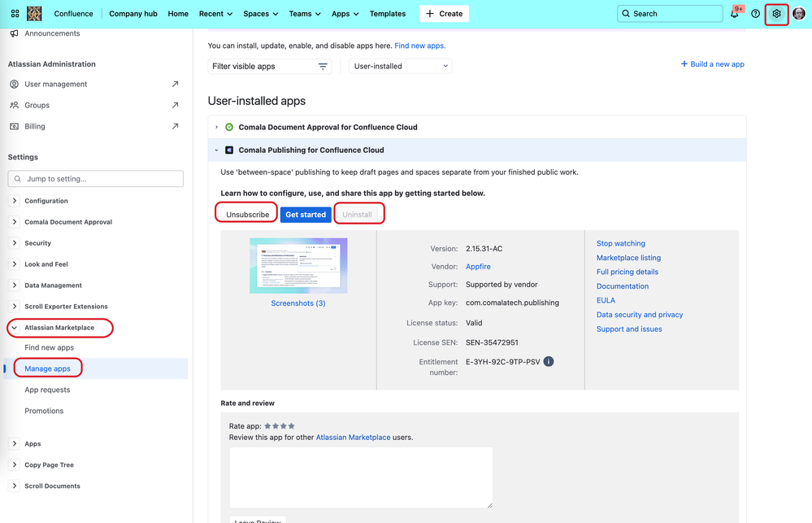Open the settings gear icon
The width and height of the screenshot is (812, 523).
776,14
